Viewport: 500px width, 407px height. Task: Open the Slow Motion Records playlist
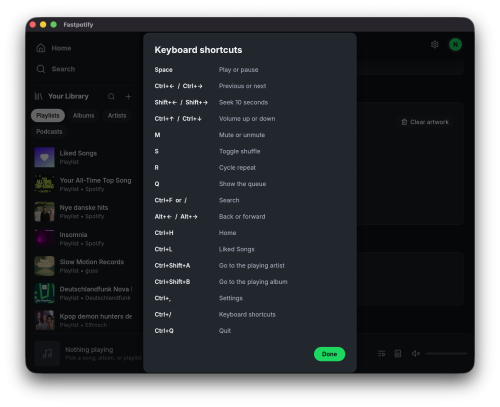[83, 266]
